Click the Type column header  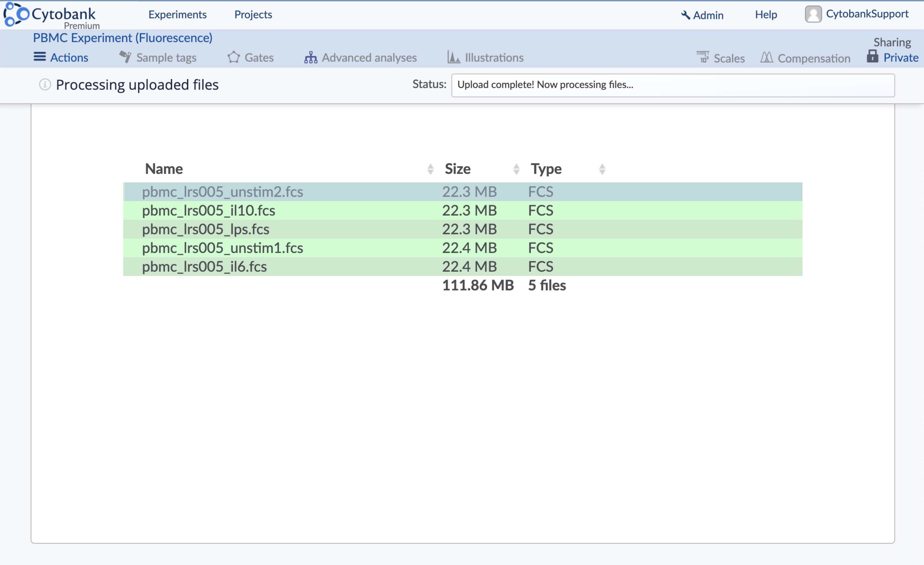546,169
